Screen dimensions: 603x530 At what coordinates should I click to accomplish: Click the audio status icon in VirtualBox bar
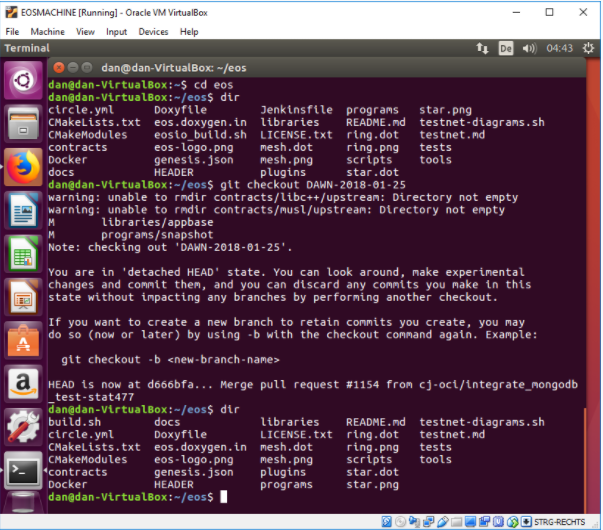click(414, 522)
